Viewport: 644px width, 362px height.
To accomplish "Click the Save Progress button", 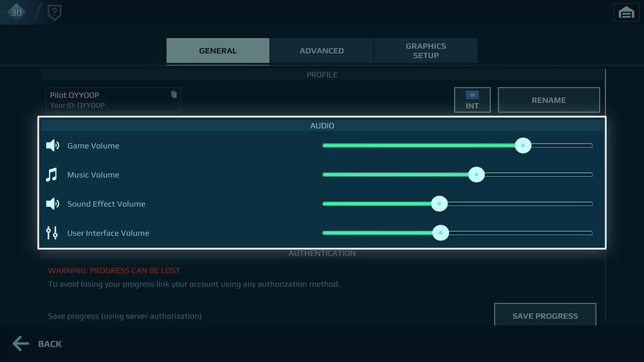I will 545,315.
